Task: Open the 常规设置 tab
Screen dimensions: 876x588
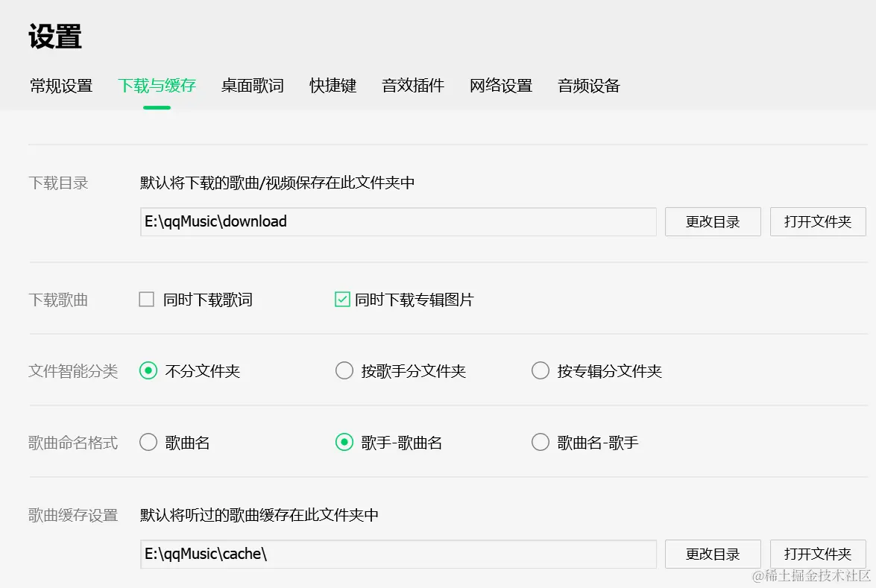Action: (x=61, y=86)
